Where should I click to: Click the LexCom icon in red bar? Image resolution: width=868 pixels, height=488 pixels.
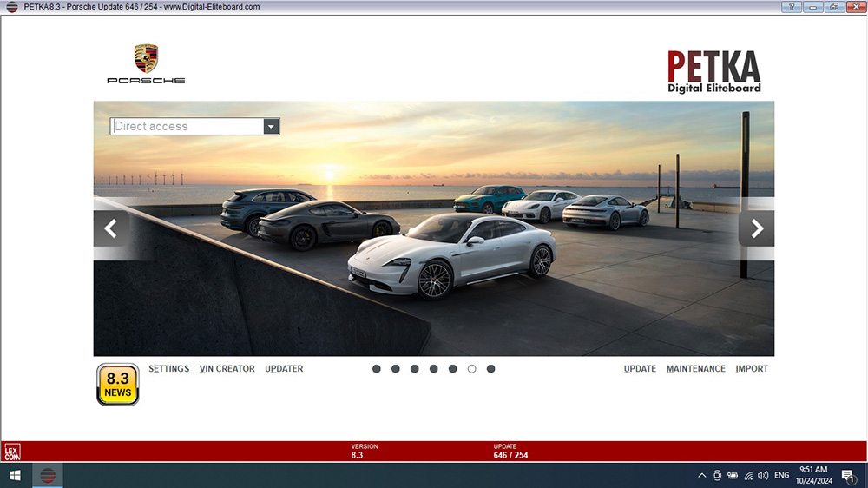point(12,452)
